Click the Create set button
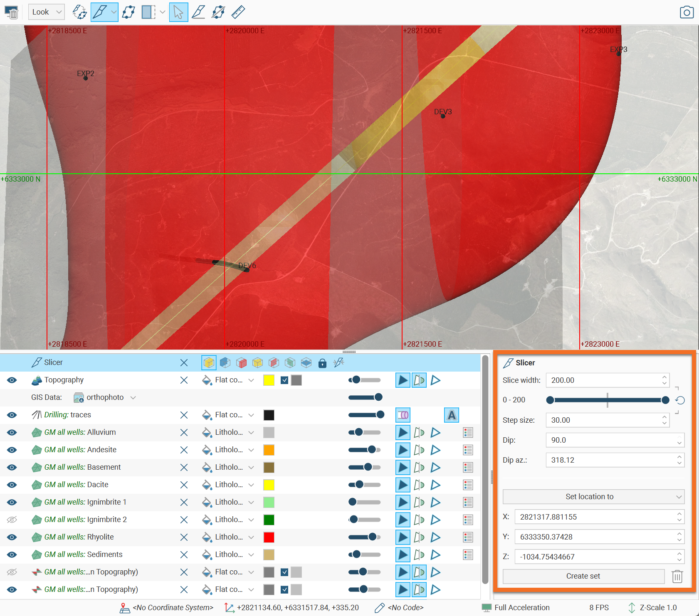Screen dimensions: 699x616 coord(583,576)
